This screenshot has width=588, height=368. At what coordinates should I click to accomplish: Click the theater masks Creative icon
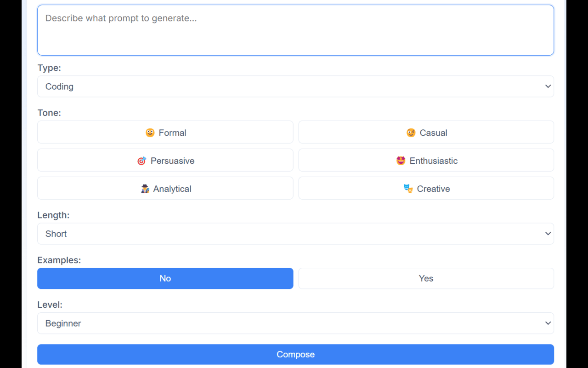click(x=407, y=188)
